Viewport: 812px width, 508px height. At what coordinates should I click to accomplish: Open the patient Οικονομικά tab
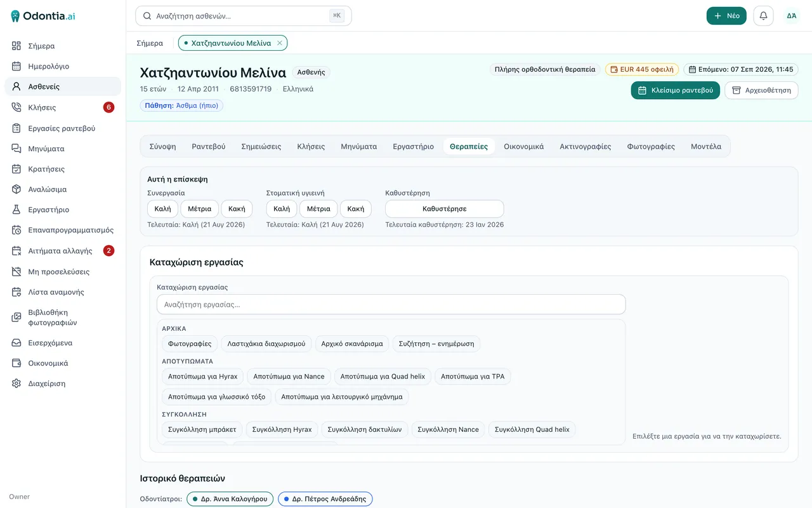[524, 146]
